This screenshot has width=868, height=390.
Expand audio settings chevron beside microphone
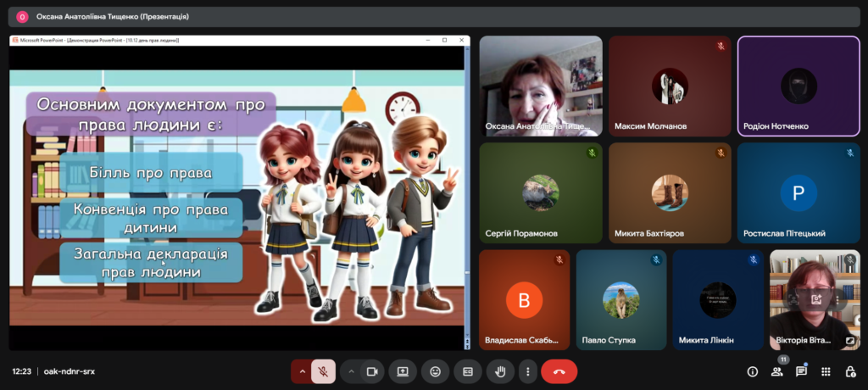point(302,371)
